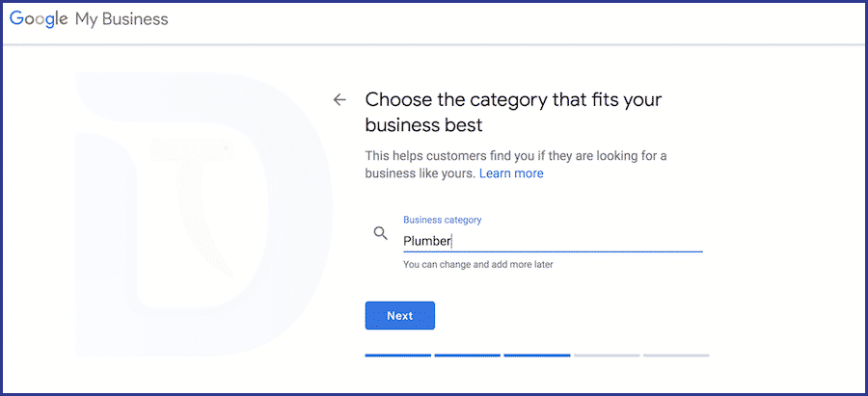868x396 pixels.
Task: Select the last gray progress segment
Action: [676, 356]
